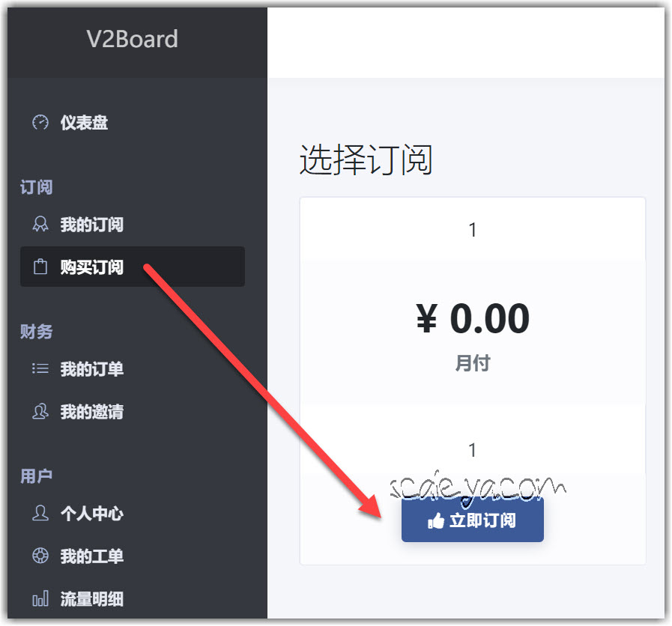Click the people icon beside 我的邀请

point(40,411)
